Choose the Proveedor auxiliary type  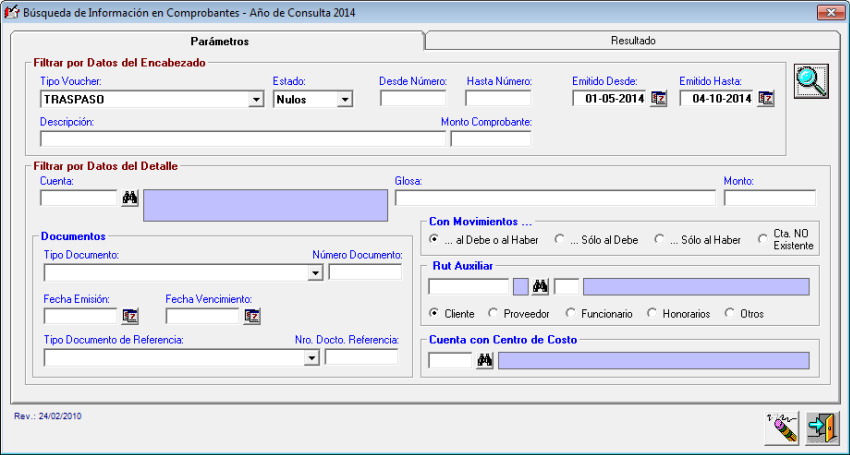[x=519, y=313]
